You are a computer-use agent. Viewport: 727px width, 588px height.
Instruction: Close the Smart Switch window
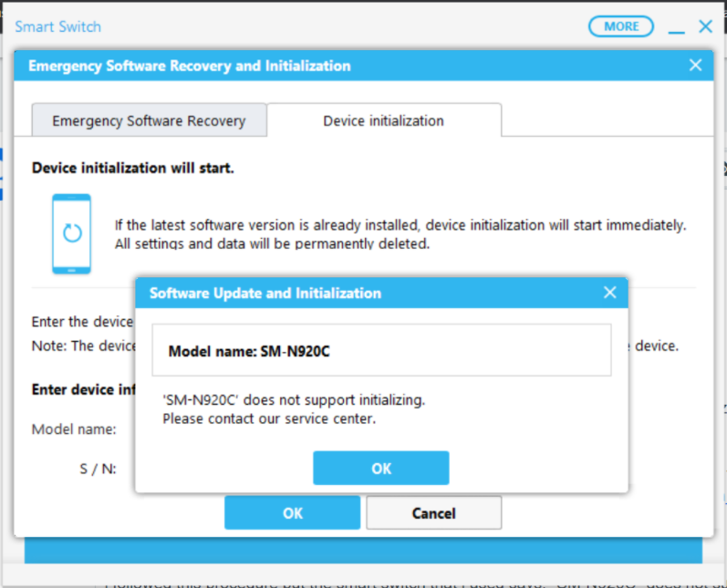click(705, 26)
